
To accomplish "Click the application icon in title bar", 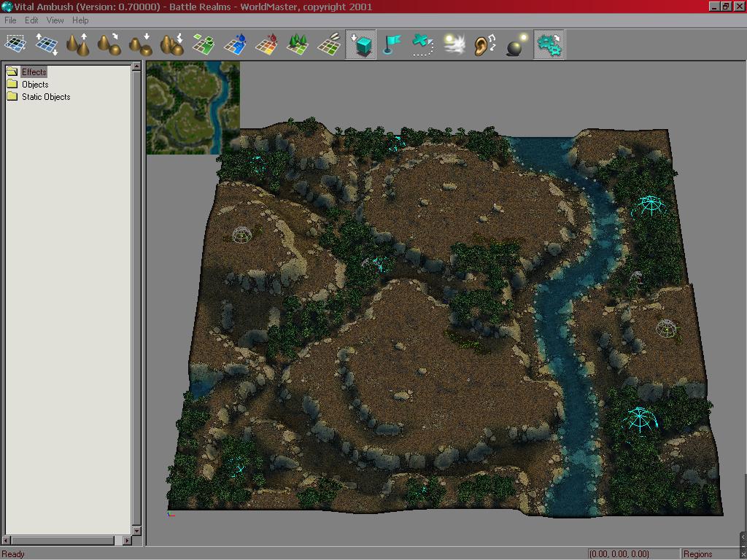I will tap(6, 7).
